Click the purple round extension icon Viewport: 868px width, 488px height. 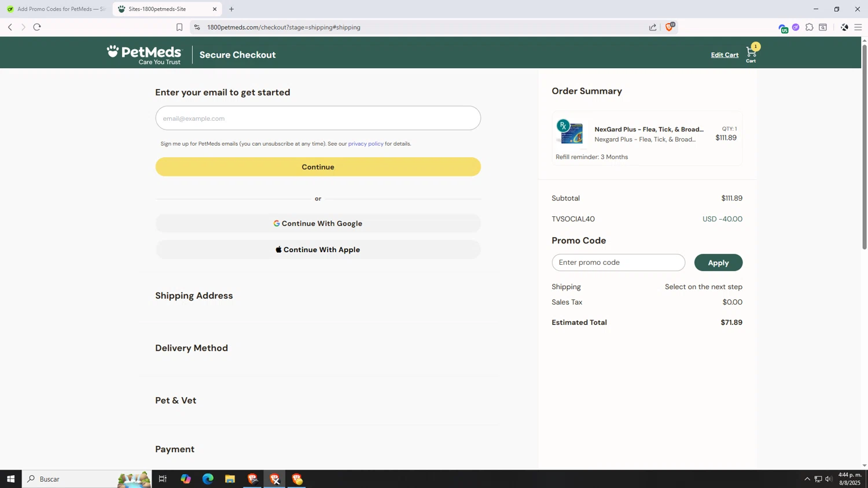point(796,27)
